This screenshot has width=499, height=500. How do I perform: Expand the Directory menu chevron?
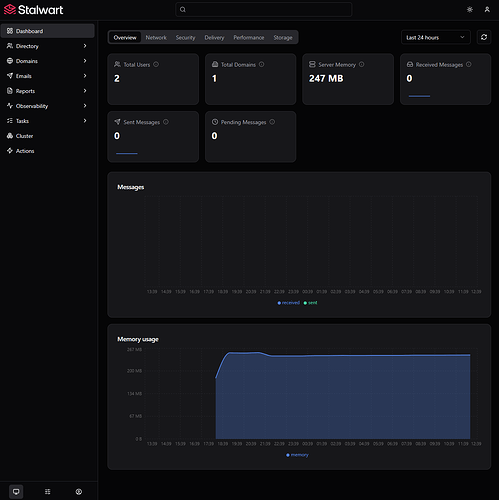click(85, 46)
